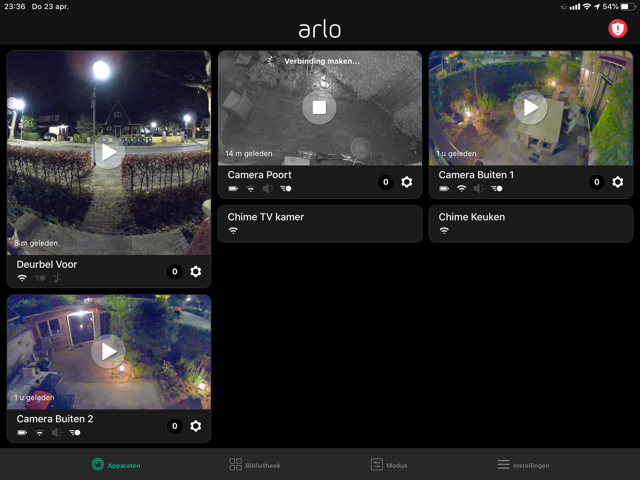Screen dimensions: 640x480
Task: Click the Deurbel Voor device name
Action: 47,264
